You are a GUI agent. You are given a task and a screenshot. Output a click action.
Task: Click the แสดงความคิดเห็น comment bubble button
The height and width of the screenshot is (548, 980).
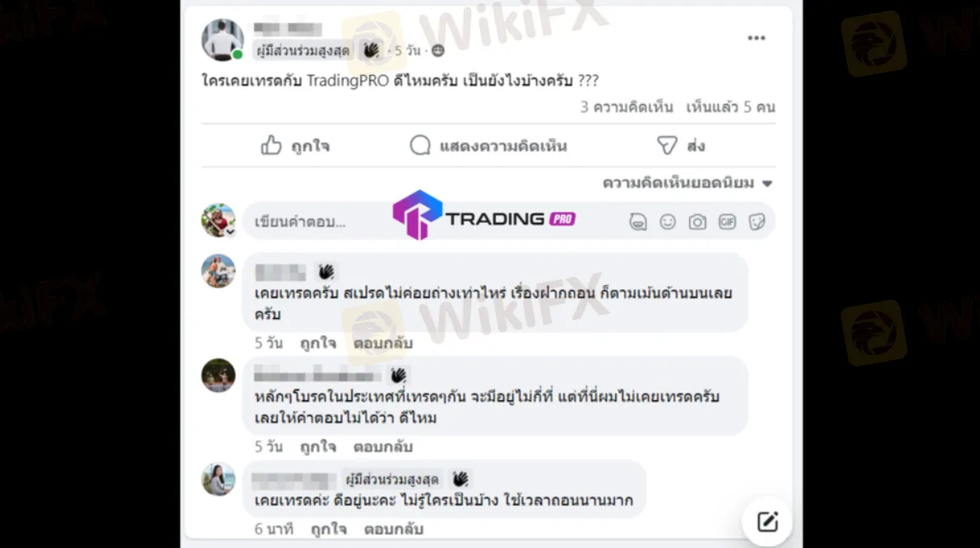(x=488, y=145)
